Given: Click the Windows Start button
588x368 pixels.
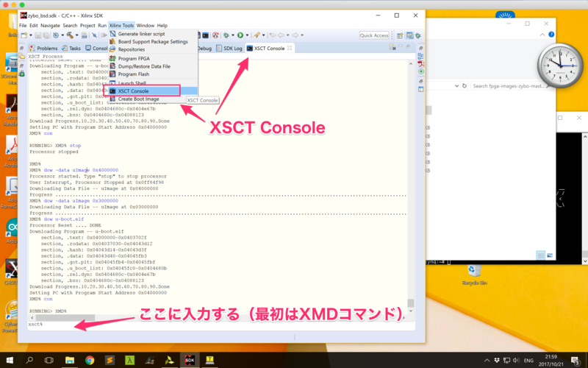Looking at the screenshot, I should tap(10, 360).
